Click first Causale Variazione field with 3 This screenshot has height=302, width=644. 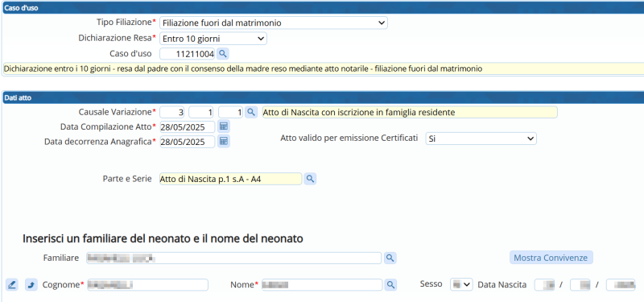coord(172,112)
